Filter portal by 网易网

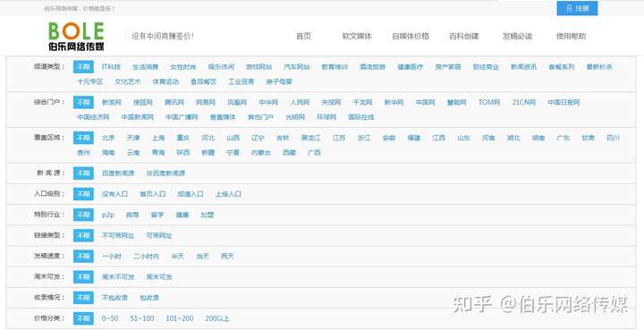[206, 102]
